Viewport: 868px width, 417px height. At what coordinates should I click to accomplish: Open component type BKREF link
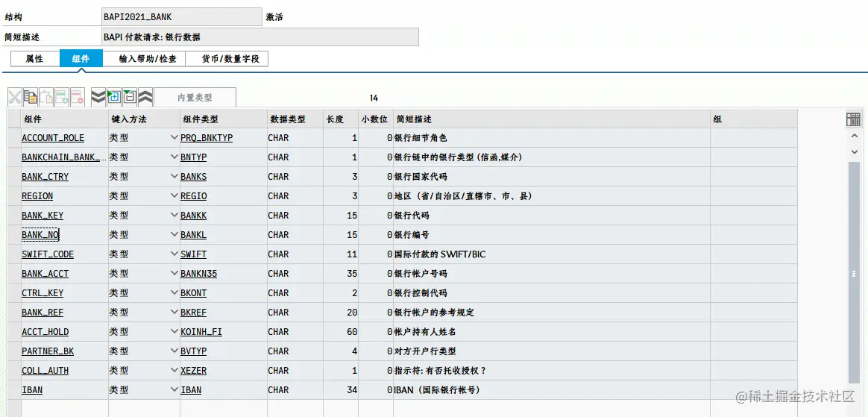(194, 313)
